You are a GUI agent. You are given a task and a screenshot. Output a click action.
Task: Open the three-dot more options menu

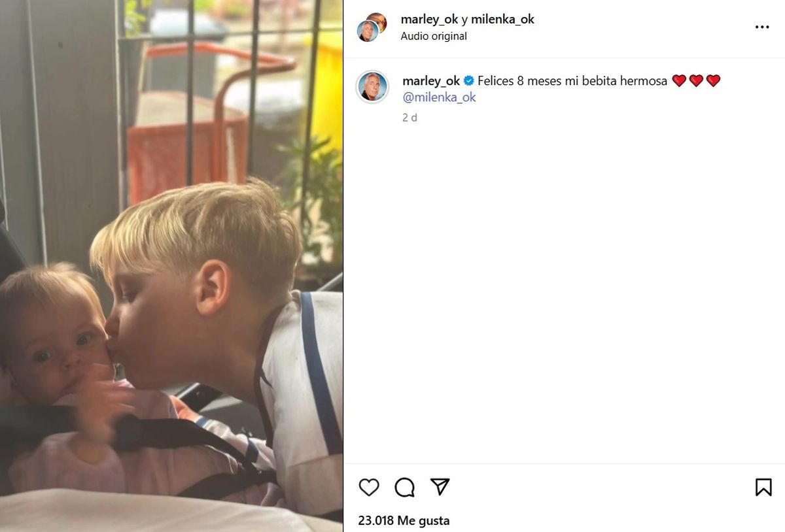762,27
